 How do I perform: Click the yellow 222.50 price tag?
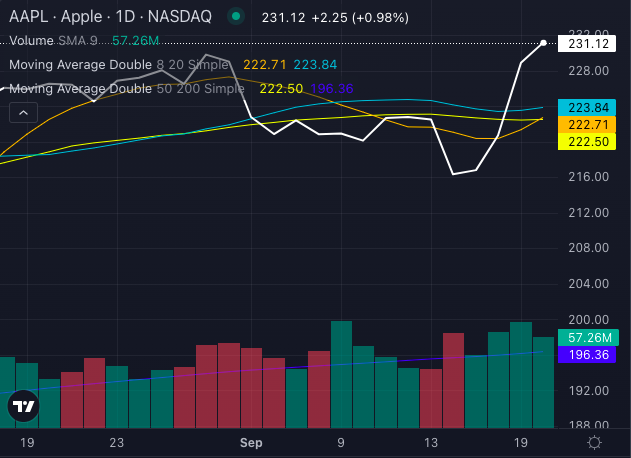pos(589,143)
